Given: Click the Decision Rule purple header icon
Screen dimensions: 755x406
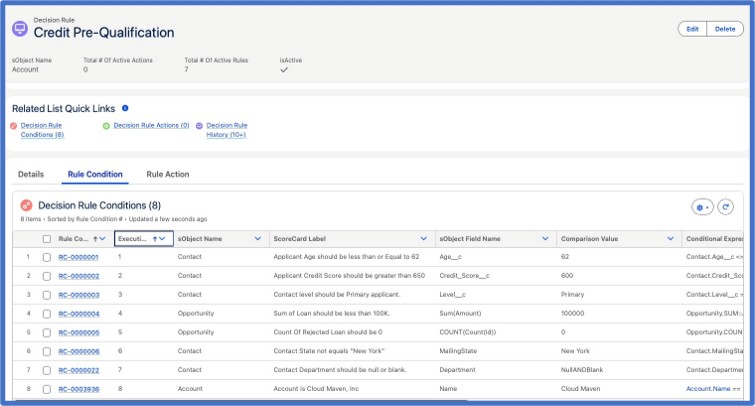Looking at the screenshot, I should [x=20, y=29].
